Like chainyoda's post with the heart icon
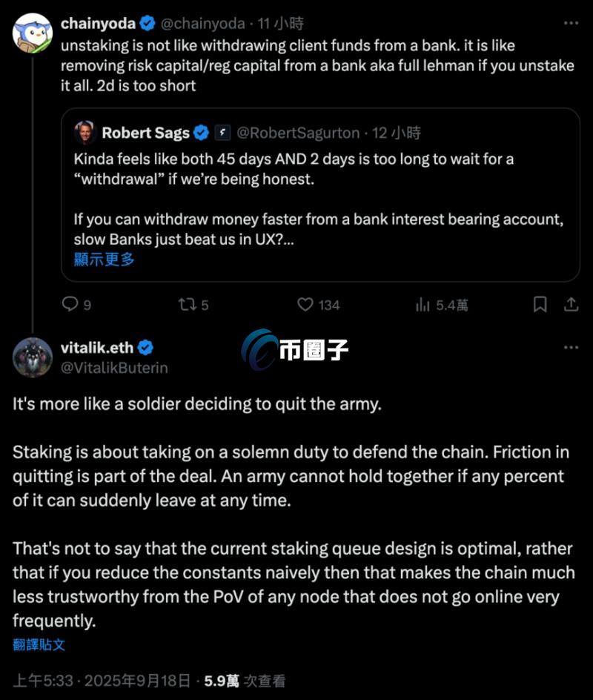 pyautogui.click(x=305, y=304)
